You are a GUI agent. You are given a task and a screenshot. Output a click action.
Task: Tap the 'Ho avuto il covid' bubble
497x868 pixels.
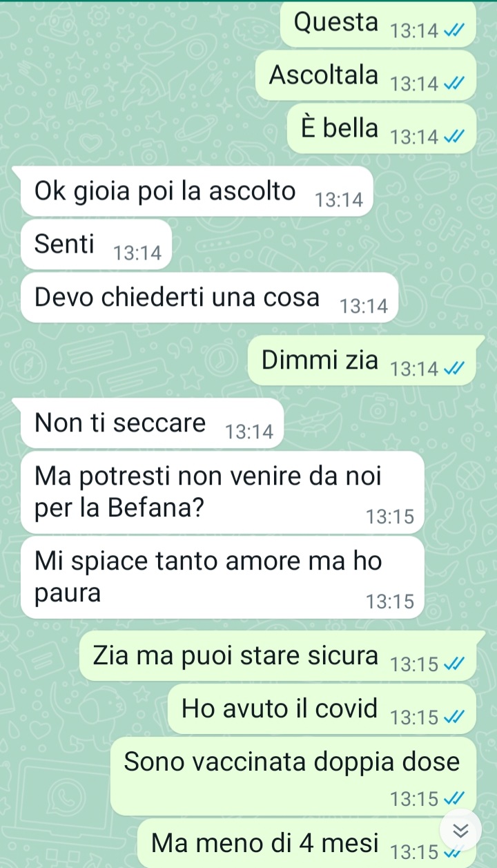pos(322,708)
